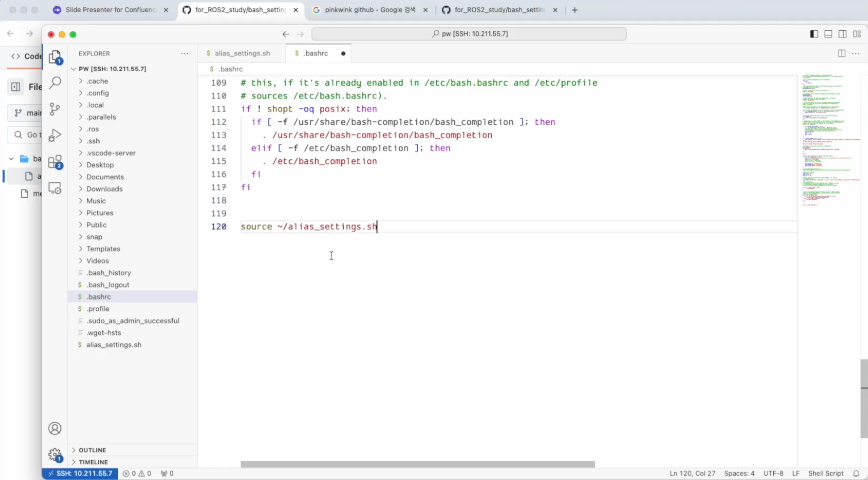
Task: Switch to pinkwink github Google browser tab
Action: 369,10
